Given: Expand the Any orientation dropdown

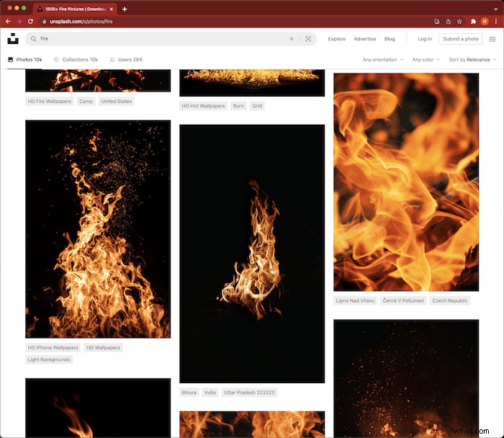Looking at the screenshot, I should [x=382, y=60].
